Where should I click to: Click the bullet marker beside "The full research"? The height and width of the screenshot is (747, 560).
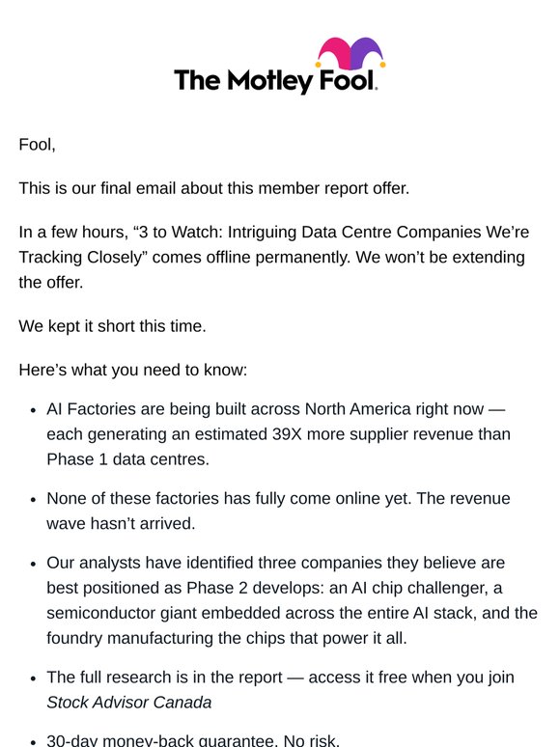point(33,678)
